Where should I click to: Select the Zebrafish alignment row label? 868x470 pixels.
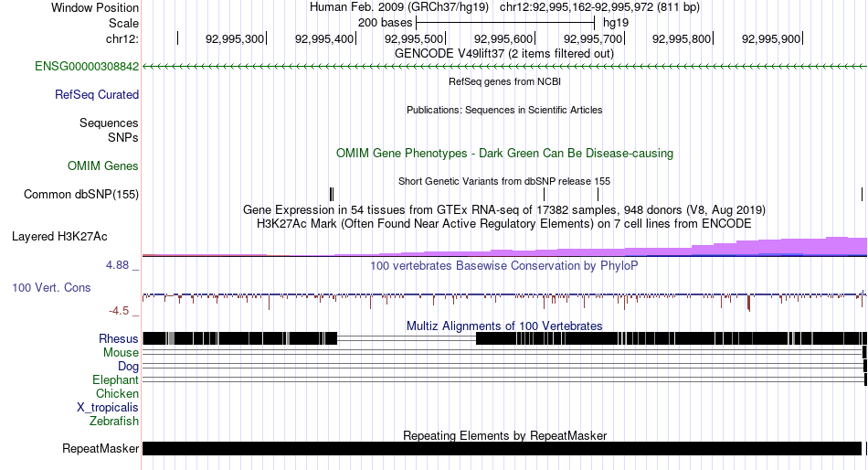point(114,422)
